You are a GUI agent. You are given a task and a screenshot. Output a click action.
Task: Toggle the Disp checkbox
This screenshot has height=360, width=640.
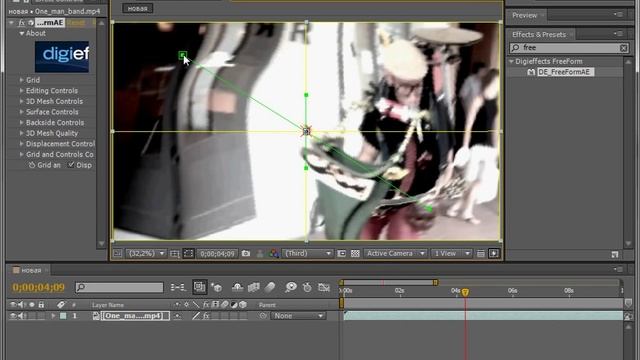click(71, 165)
